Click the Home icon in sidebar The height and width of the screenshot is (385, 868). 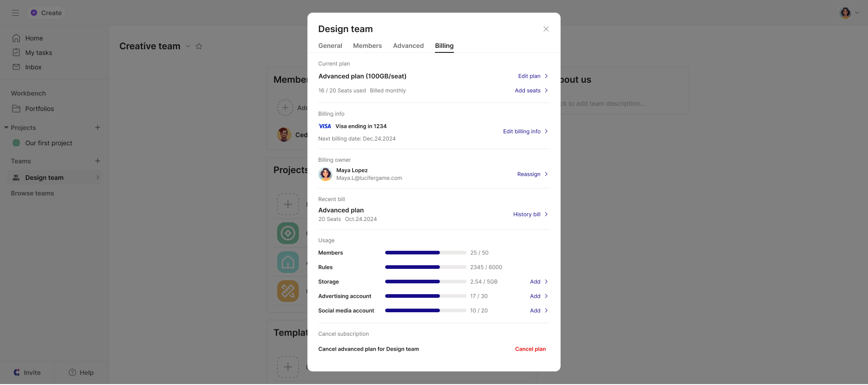16,38
